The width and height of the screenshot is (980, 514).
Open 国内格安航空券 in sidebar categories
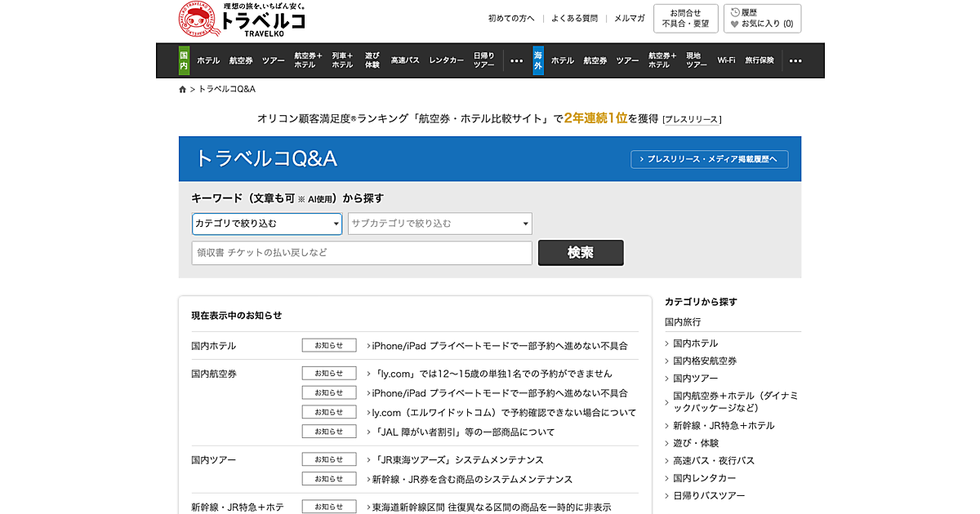[705, 361]
